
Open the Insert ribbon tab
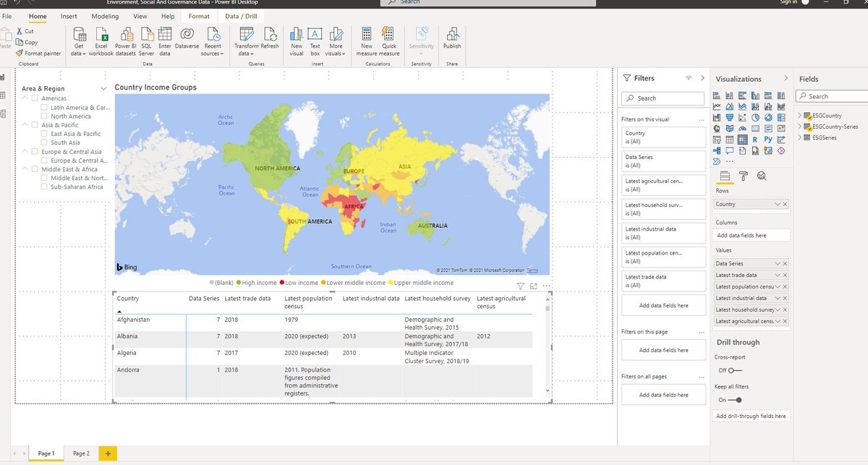[69, 16]
